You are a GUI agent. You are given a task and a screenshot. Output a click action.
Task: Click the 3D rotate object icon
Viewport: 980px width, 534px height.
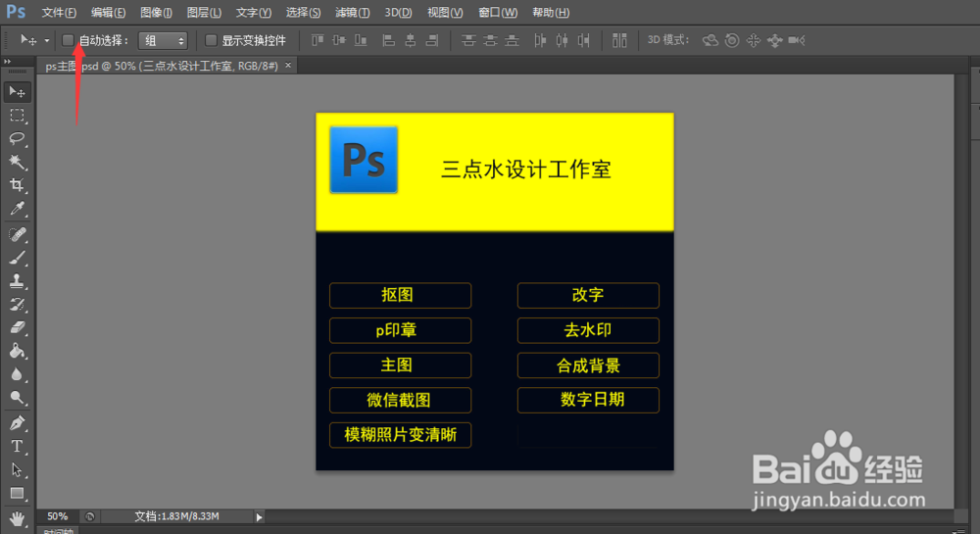pos(710,40)
